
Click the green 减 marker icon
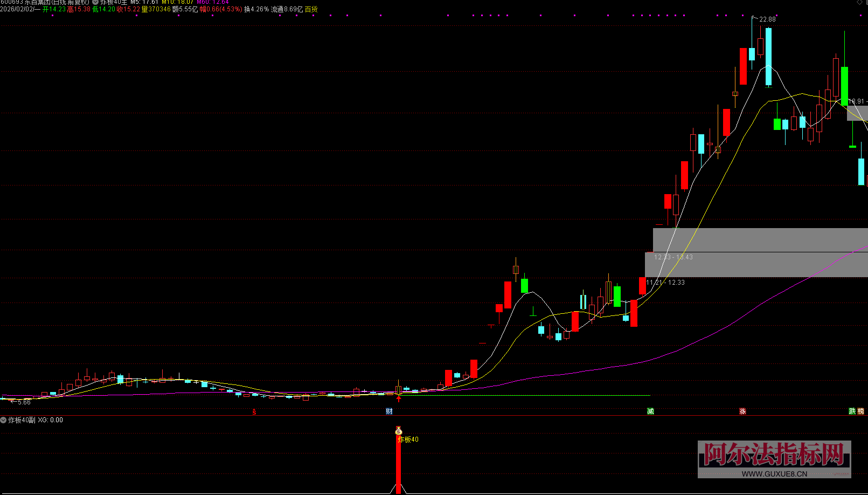pos(650,411)
